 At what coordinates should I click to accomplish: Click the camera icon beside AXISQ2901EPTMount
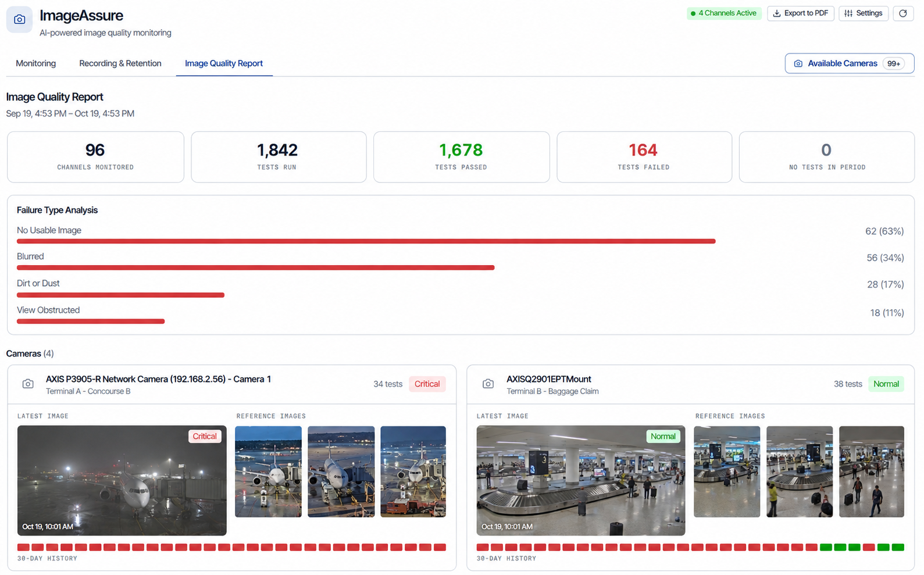click(488, 384)
